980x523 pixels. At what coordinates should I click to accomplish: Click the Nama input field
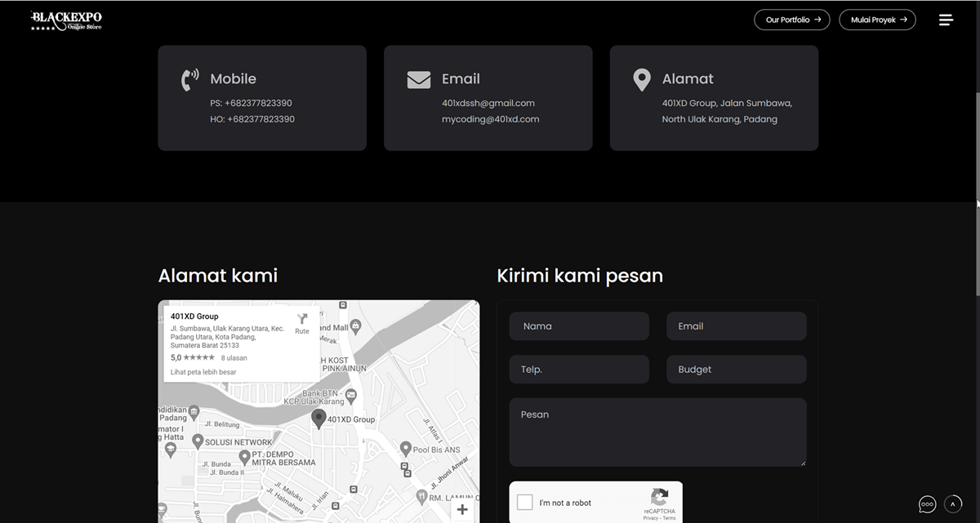(x=579, y=326)
